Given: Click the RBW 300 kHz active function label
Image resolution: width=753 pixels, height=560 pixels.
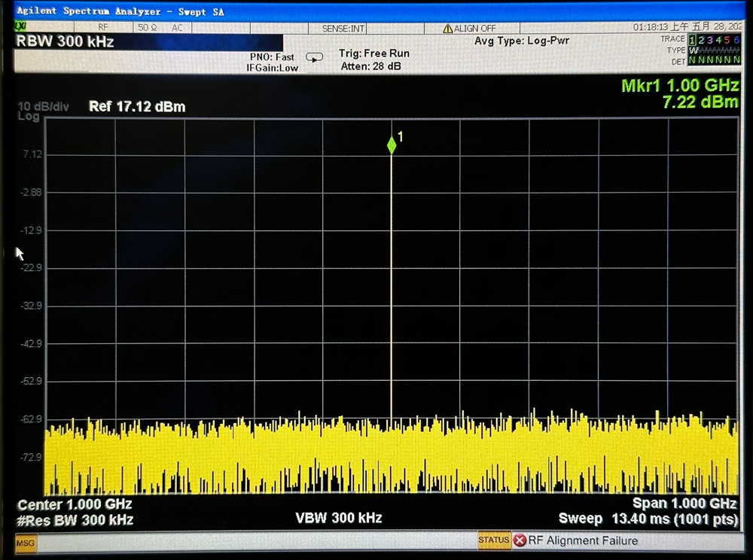Looking at the screenshot, I should coord(65,42).
